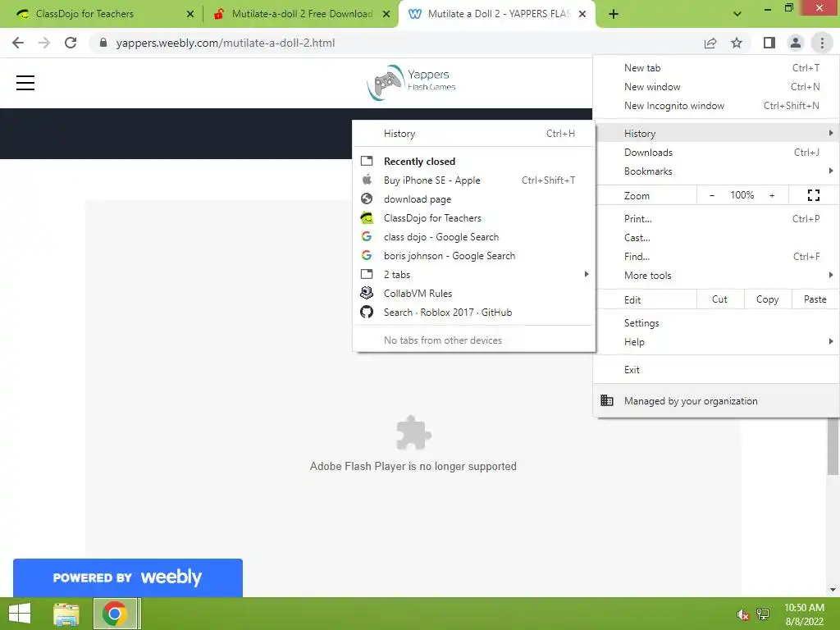Open the side panel icon
The image size is (840, 630).
[x=769, y=43]
